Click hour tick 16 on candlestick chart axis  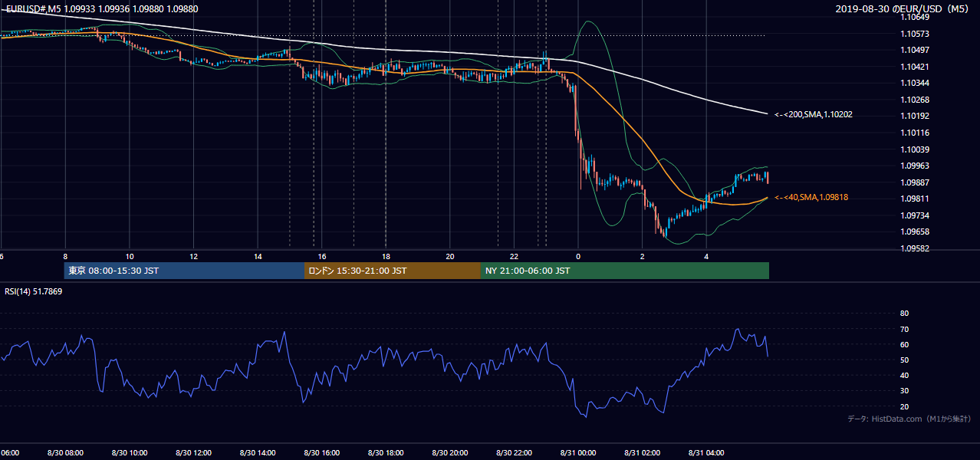point(321,257)
